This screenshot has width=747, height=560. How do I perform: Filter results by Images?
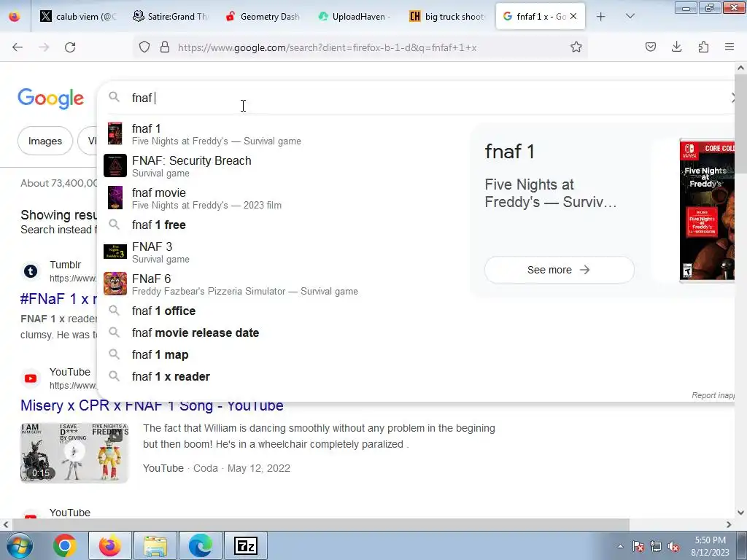click(45, 141)
